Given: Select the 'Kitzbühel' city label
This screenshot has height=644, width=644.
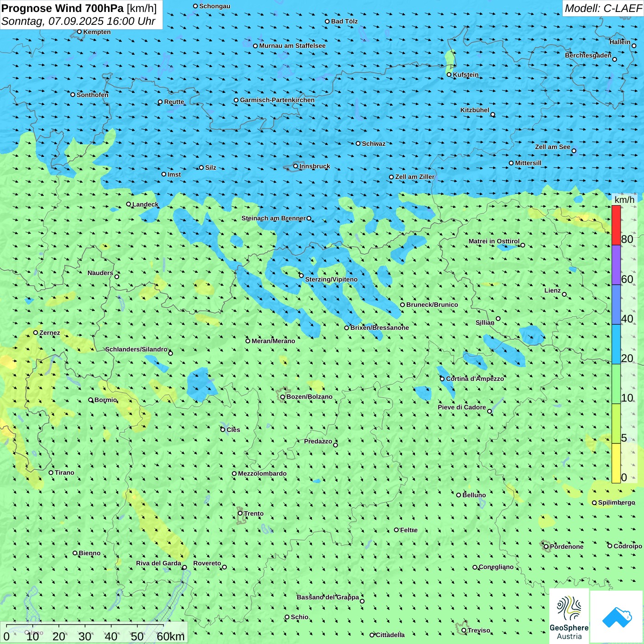Looking at the screenshot, I should (x=475, y=110).
